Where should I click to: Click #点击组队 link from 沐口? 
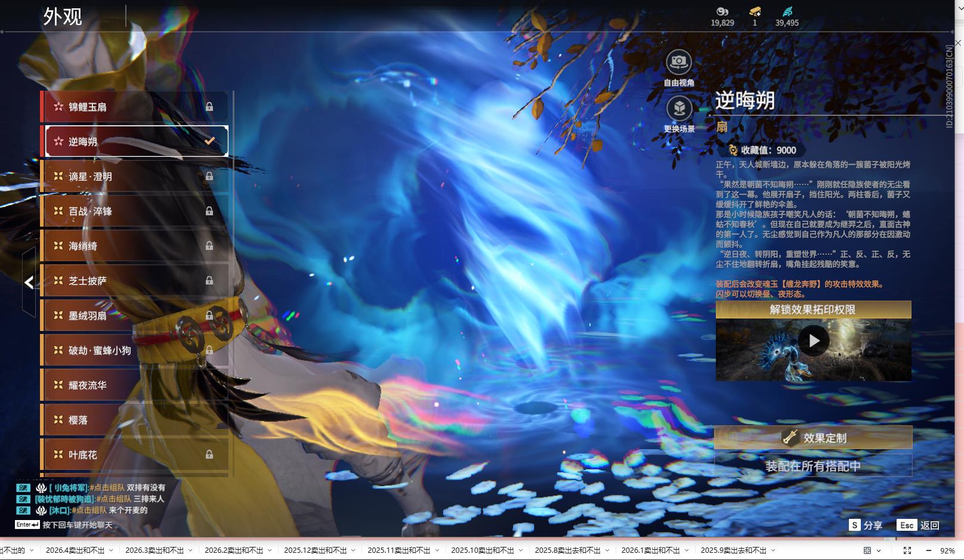click(x=89, y=511)
